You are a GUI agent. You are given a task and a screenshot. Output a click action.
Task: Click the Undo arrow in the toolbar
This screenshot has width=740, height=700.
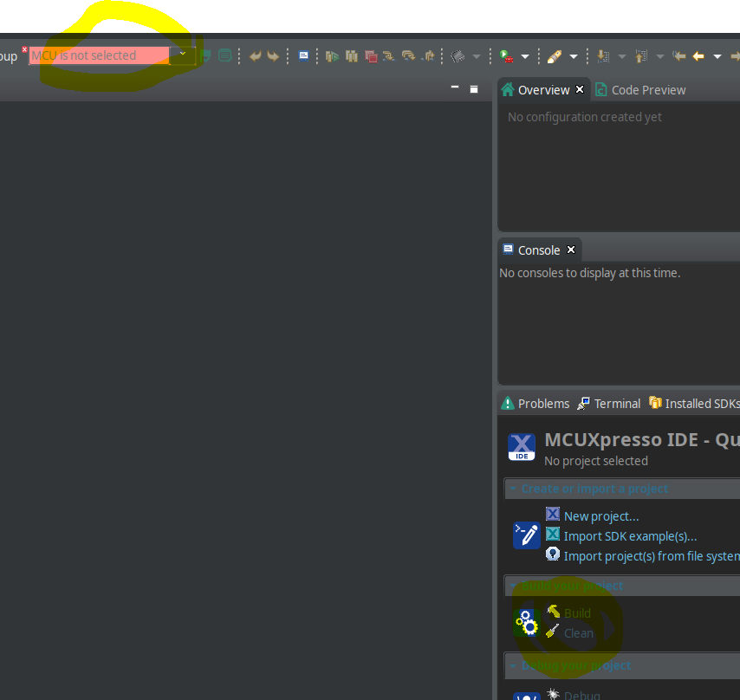(x=255, y=56)
